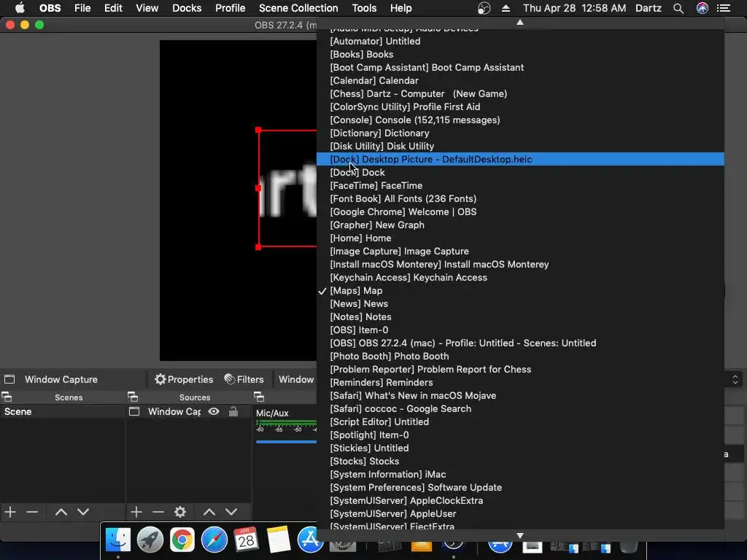Open Launchpad from the Dock
The height and width of the screenshot is (560, 747).
150,540
